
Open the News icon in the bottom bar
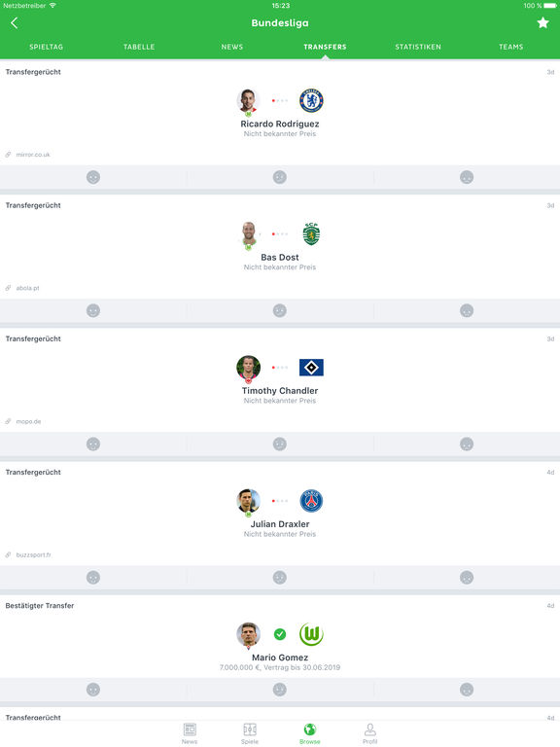(190, 733)
